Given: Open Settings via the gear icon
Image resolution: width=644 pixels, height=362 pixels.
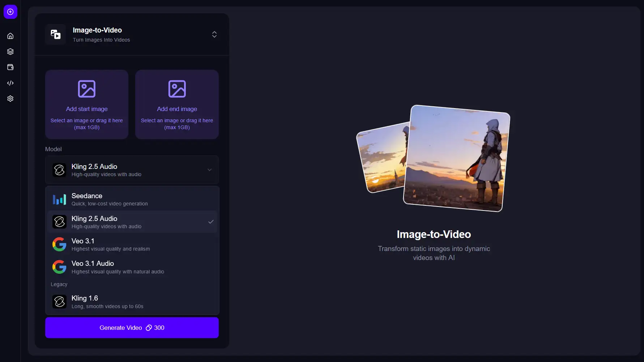Looking at the screenshot, I should point(10,99).
